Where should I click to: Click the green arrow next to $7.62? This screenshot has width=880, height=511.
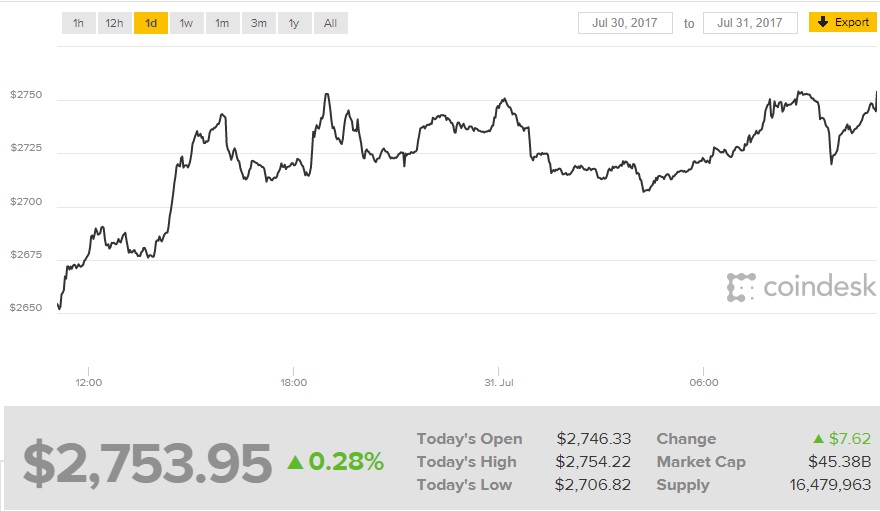(x=818, y=439)
